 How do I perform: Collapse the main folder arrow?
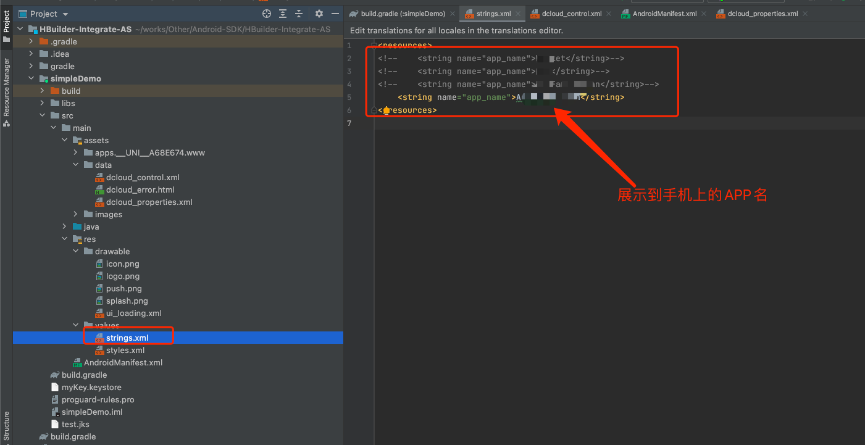point(54,128)
